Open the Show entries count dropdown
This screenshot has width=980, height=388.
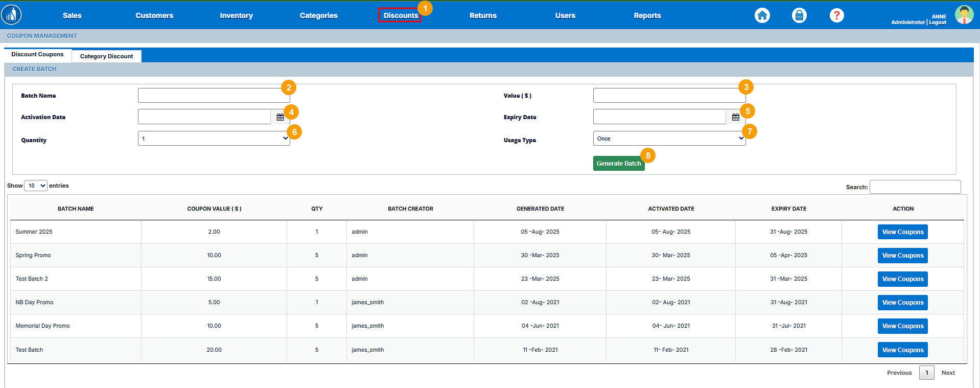(36, 186)
